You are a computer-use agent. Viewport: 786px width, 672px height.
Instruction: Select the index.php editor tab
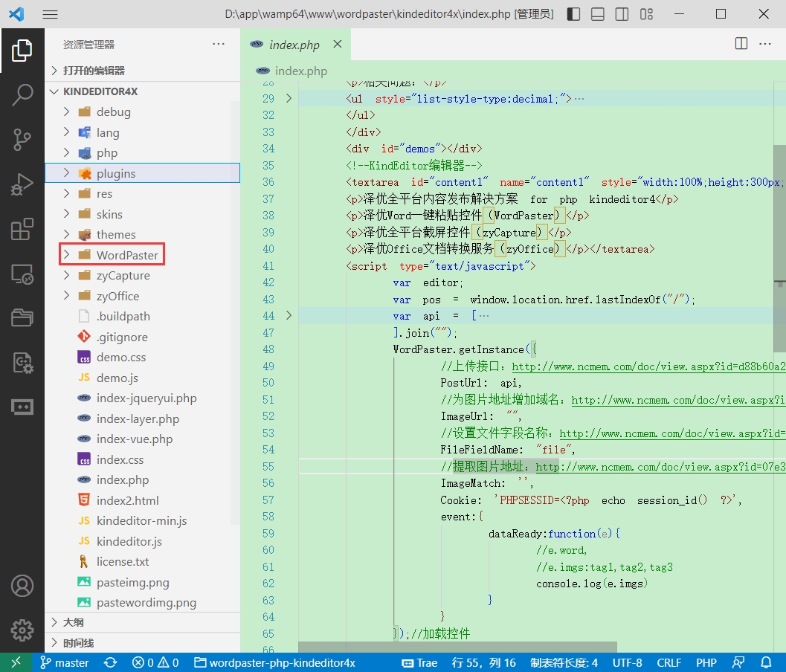[x=294, y=45]
